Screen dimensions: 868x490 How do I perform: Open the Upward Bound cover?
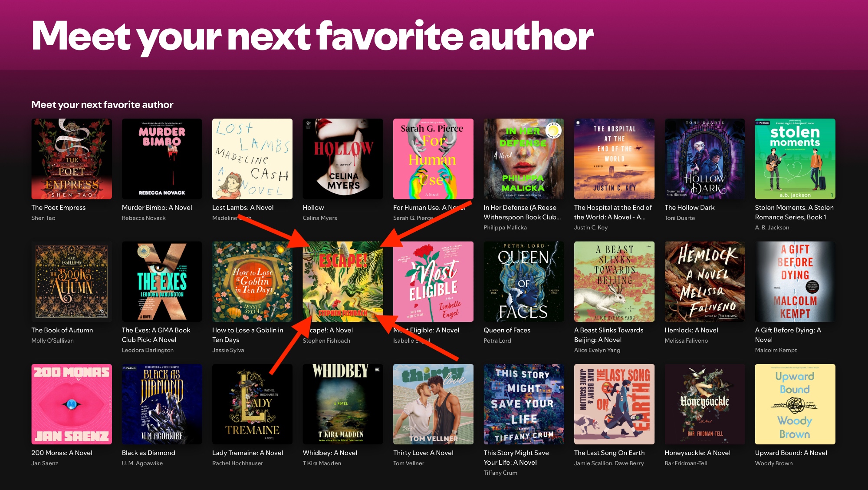click(795, 404)
